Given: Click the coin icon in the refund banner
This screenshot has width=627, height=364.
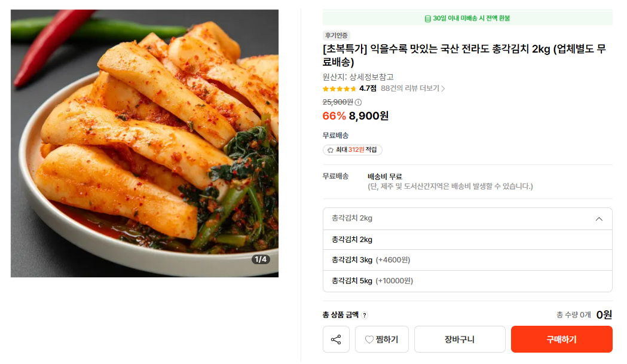Looking at the screenshot, I should click(x=427, y=19).
